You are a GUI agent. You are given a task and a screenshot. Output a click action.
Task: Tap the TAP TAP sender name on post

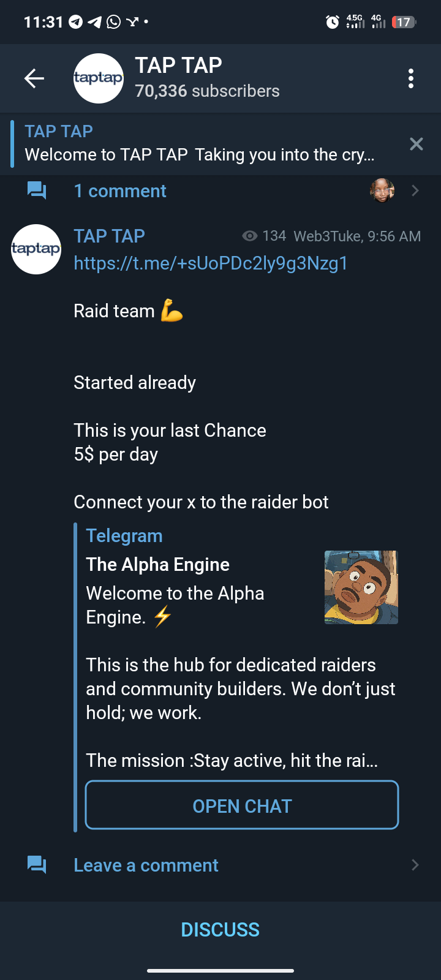click(109, 236)
